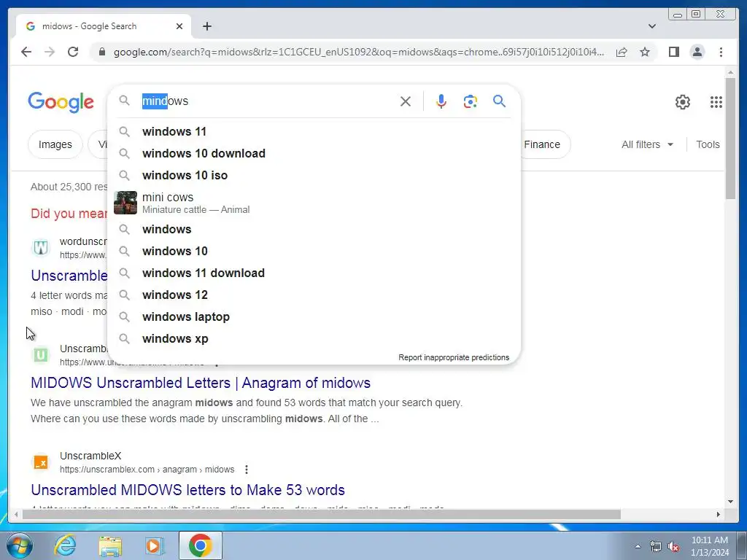The width and height of the screenshot is (747, 560).
Task: Open a new tab with plus button
Action: (206, 27)
